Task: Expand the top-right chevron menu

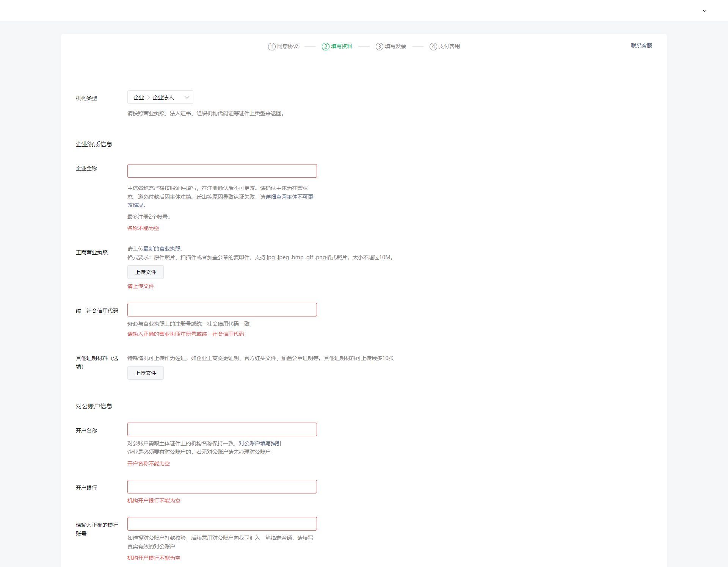Action: coord(704,11)
